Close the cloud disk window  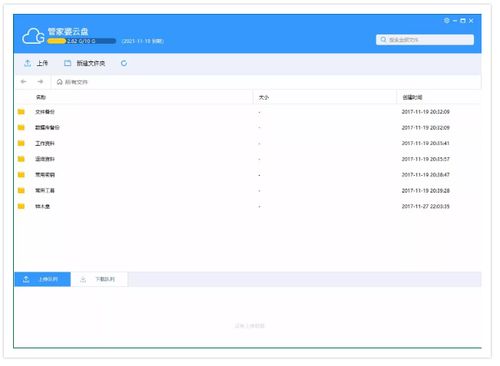pos(471,21)
